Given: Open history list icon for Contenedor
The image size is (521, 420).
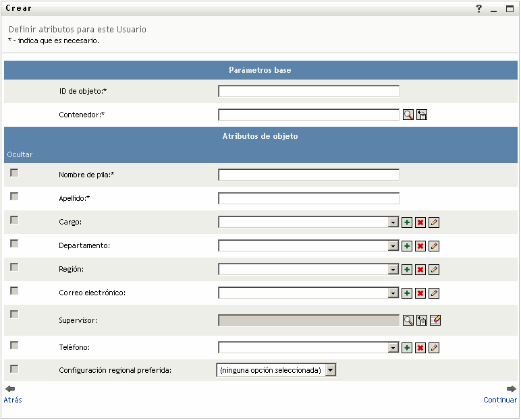Looking at the screenshot, I should (422, 115).
